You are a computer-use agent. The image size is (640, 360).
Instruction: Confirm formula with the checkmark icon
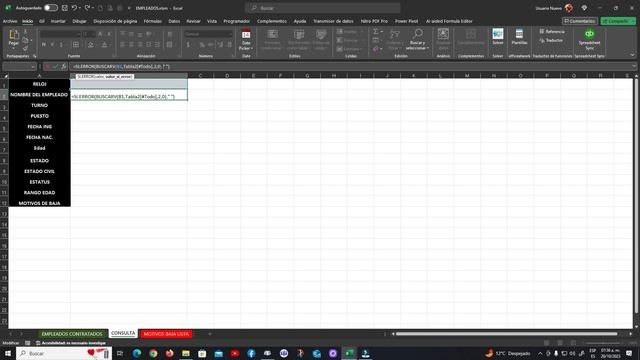(x=56, y=67)
